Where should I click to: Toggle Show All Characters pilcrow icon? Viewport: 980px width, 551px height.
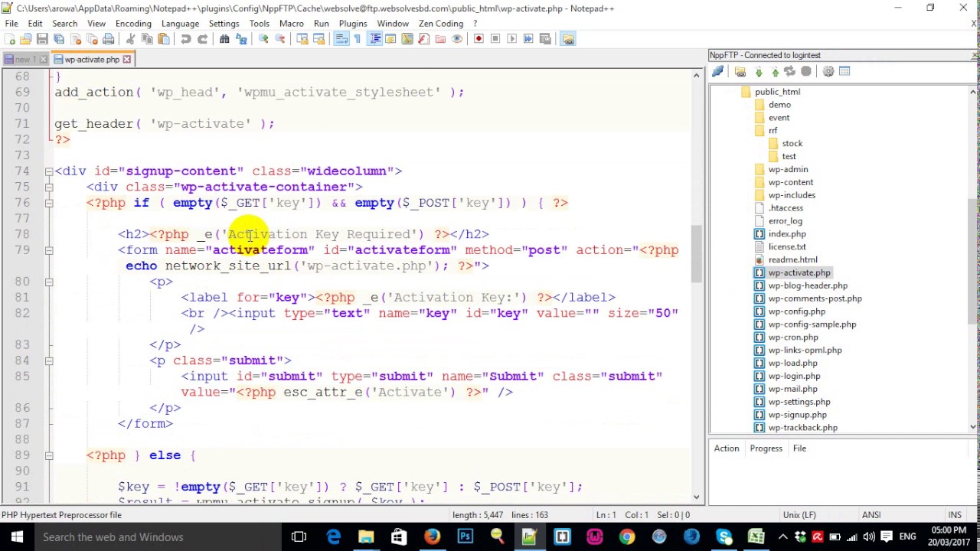point(358,39)
